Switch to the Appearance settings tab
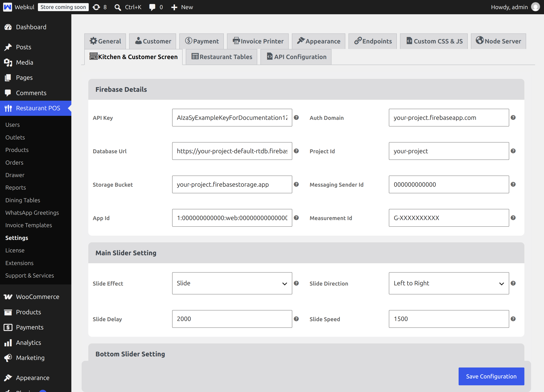The width and height of the screenshot is (544, 392). click(319, 41)
